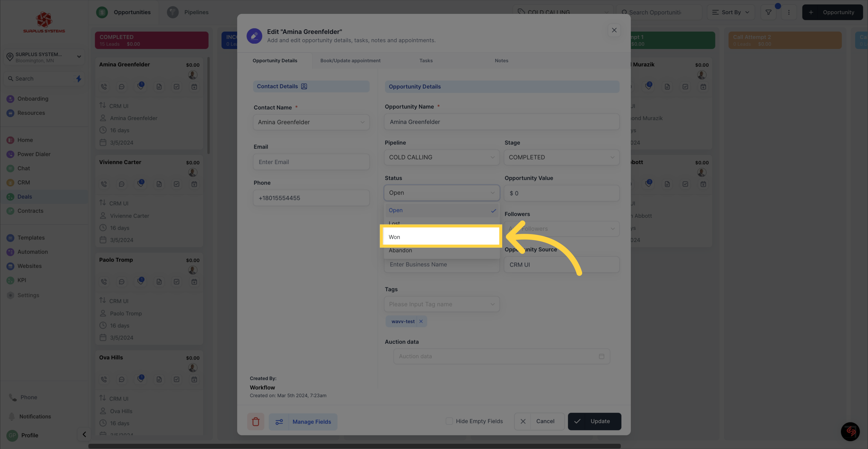Click the Update button
Image resolution: width=868 pixels, height=449 pixels.
[594, 421]
